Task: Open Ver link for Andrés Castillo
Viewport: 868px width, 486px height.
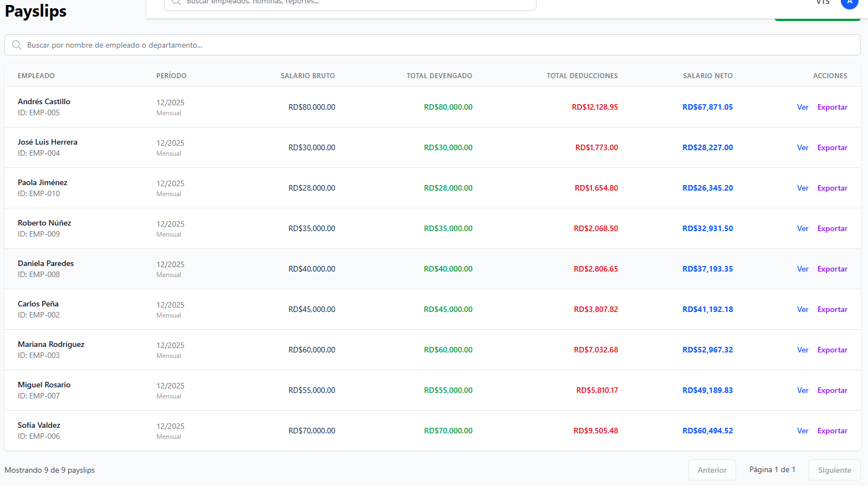Action: [x=803, y=107]
